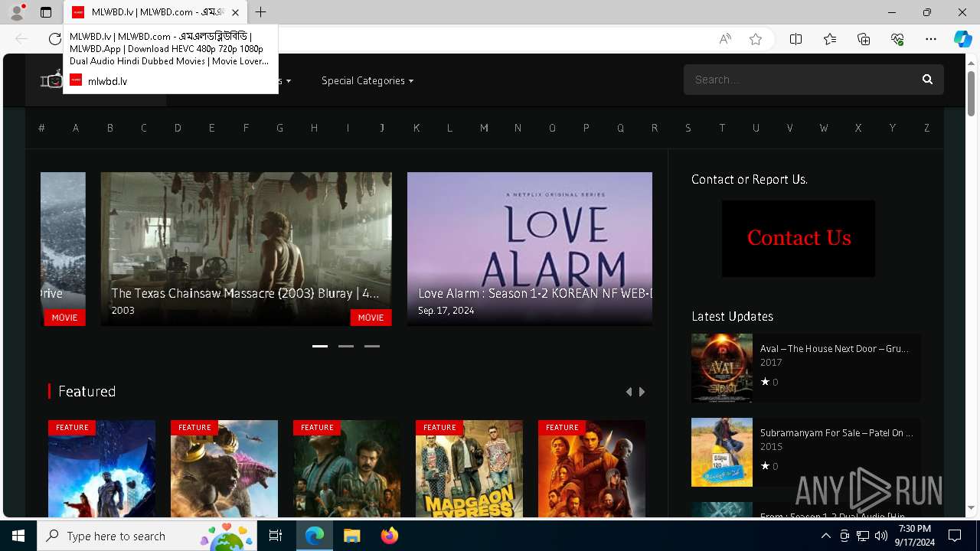Open the Madgaon Express featured poster
The image size is (980, 551).
pos(469,468)
